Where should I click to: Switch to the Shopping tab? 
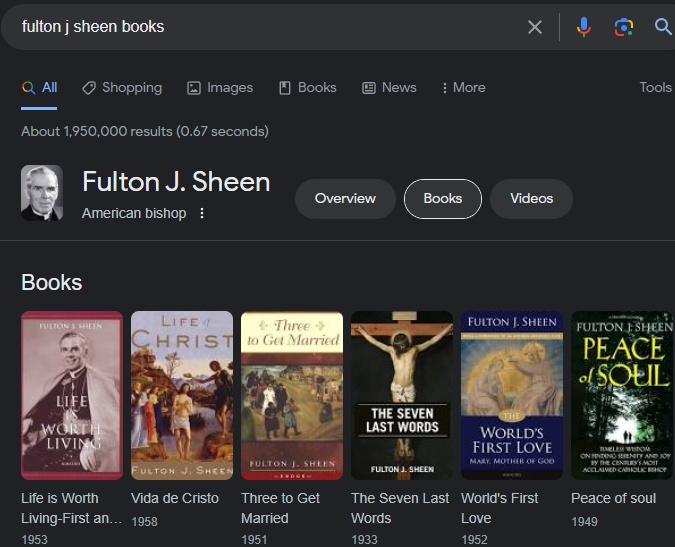pos(122,88)
